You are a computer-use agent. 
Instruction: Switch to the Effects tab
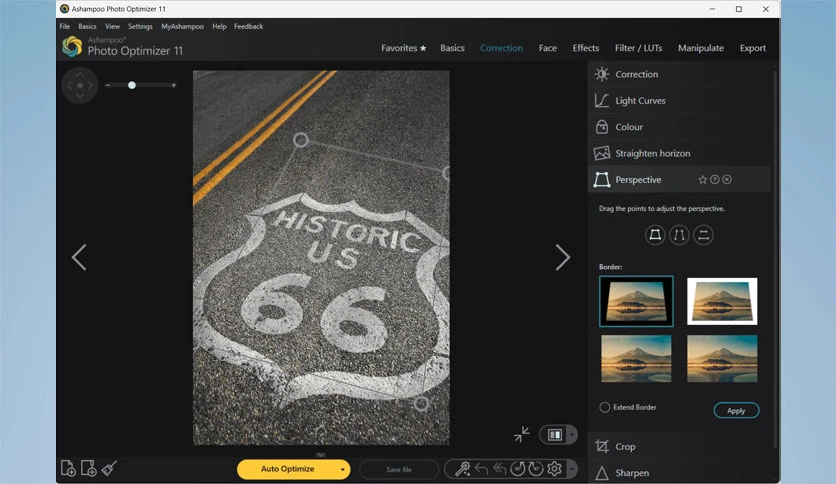[x=586, y=48]
